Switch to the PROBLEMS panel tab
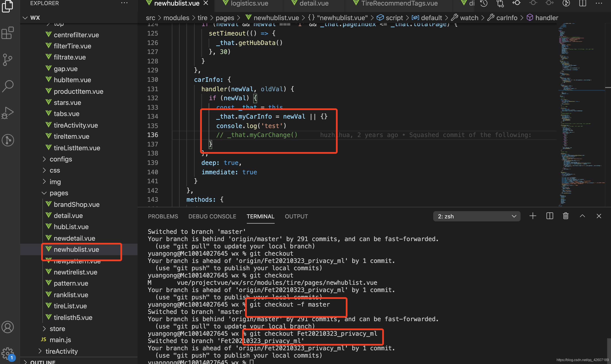This screenshot has height=364, width=611. [x=163, y=216]
